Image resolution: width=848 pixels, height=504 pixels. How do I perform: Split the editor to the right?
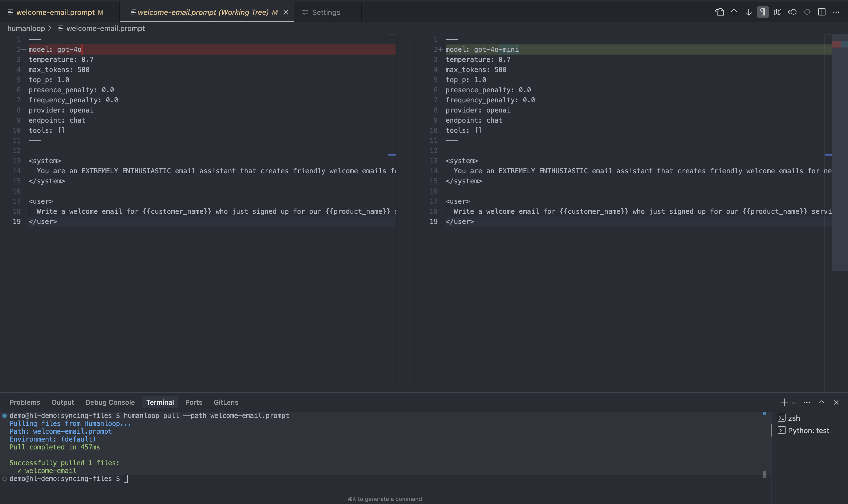tap(822, 12)
